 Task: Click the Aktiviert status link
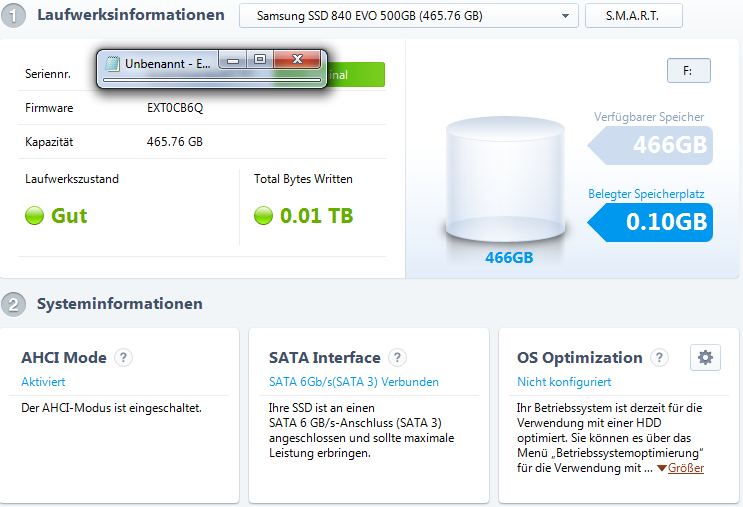[43, 382]
